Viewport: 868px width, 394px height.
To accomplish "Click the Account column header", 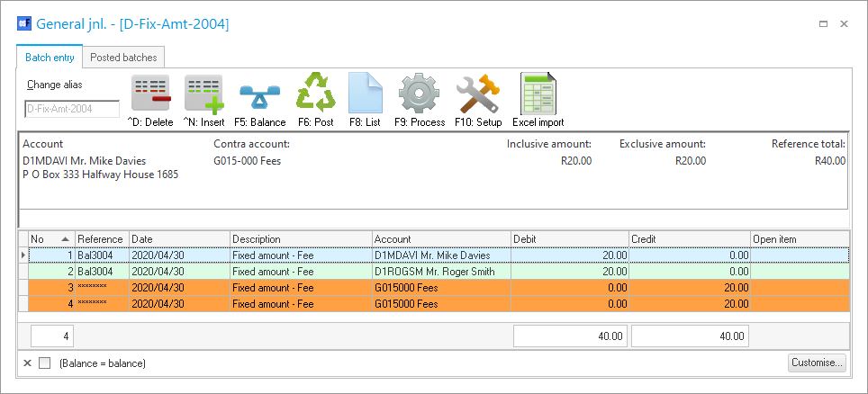I will click(x=440, y=239).
